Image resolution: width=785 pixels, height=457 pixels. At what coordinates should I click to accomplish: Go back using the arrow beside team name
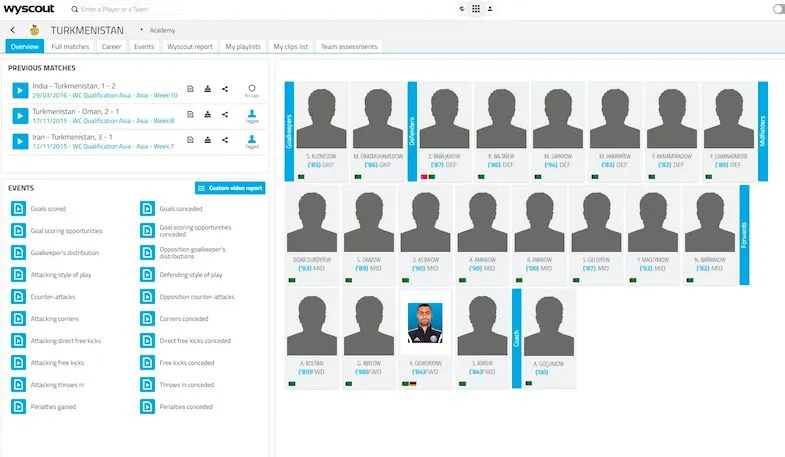pos(13,30)
